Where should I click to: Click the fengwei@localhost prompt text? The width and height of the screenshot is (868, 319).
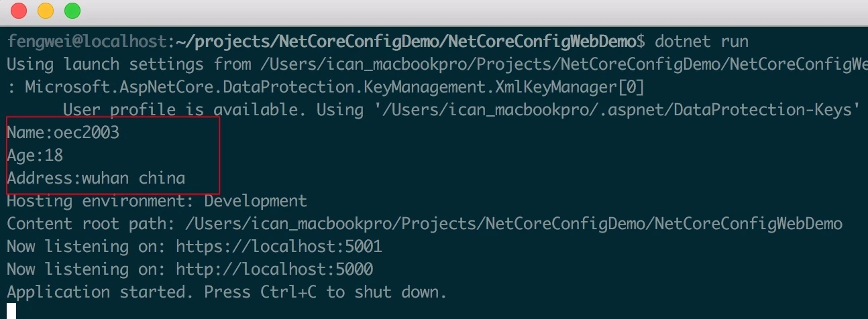86,42
